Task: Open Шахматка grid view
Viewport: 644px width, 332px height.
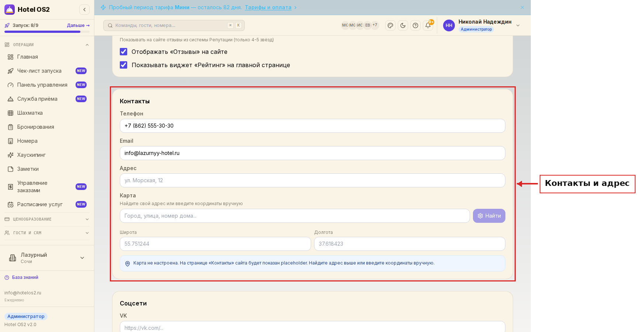Action: (x=47, y=113)
